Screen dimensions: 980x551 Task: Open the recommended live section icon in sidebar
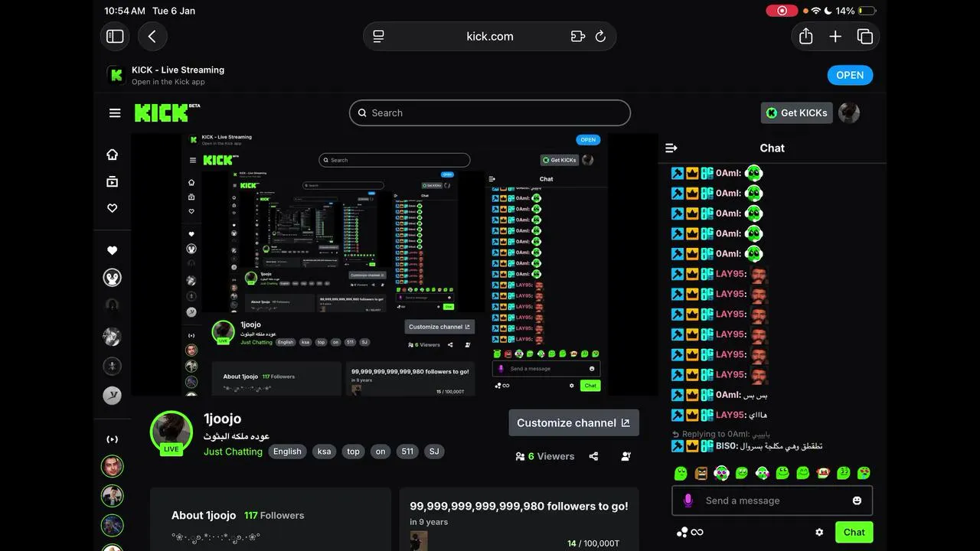pyautogui.click(x=113, y=439)
